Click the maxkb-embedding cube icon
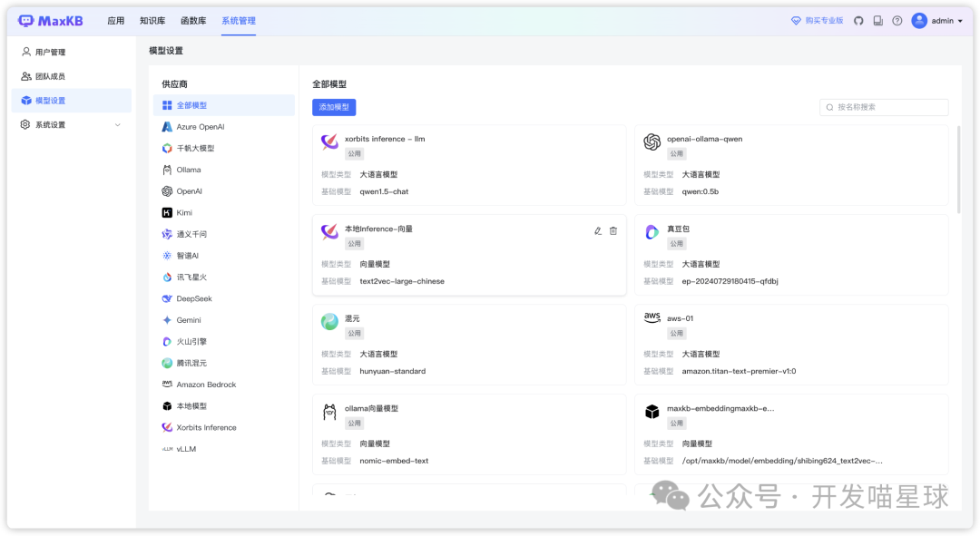Screen dimensions: 980x536 click(652, 412)
